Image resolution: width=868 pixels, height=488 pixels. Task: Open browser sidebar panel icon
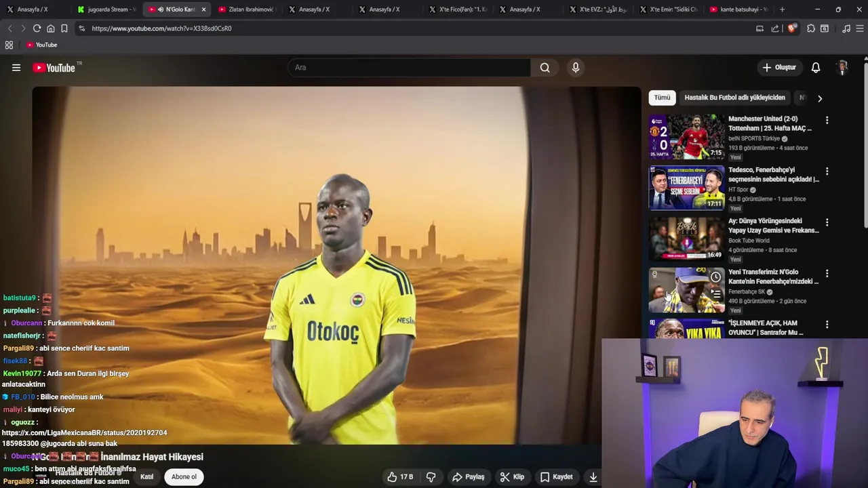click(824, 28)
